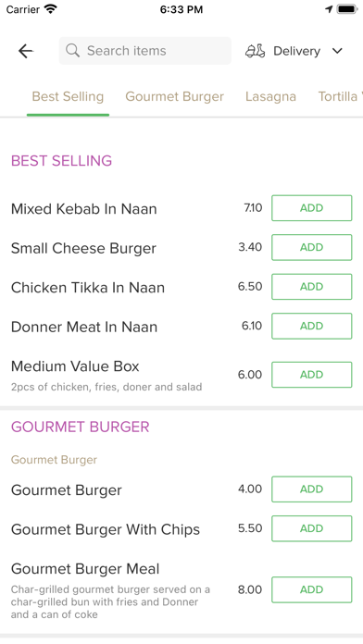Open the Gourmet Burger Meal item name

click(x=85, y=569)
